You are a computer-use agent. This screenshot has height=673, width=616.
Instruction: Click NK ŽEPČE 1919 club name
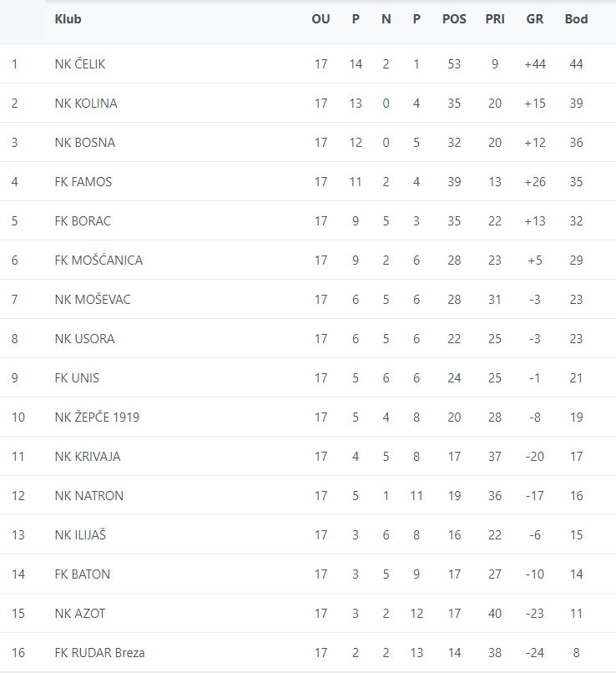click(97, 417)
